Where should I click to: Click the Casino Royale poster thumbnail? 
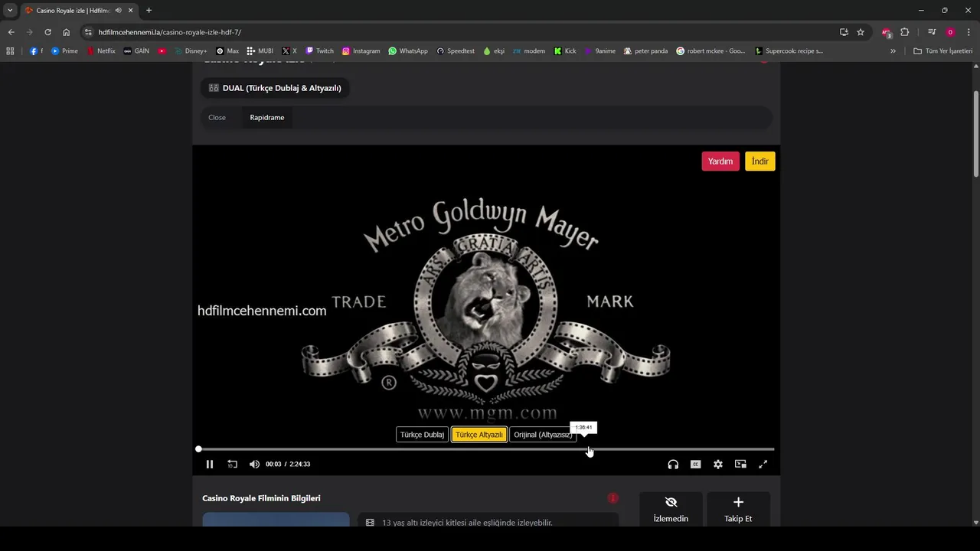tap(276, 520)
